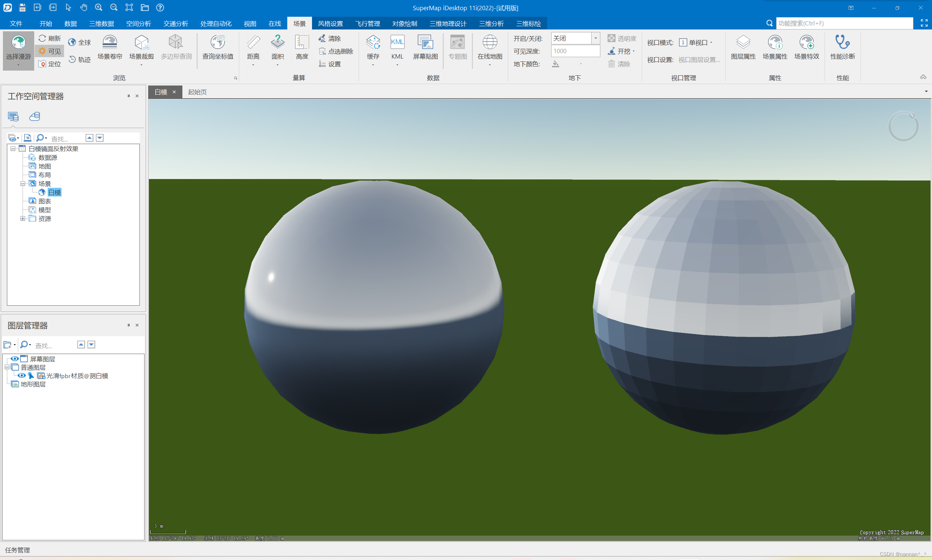Screen dimensions: 932x560
Task: Open the 开启/关闭 underground dropdown
Action: (x=595, y=38)
